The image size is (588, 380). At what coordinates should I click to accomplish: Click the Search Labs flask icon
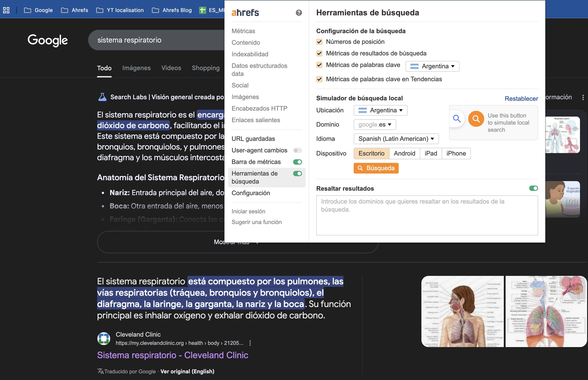[102, 97]
